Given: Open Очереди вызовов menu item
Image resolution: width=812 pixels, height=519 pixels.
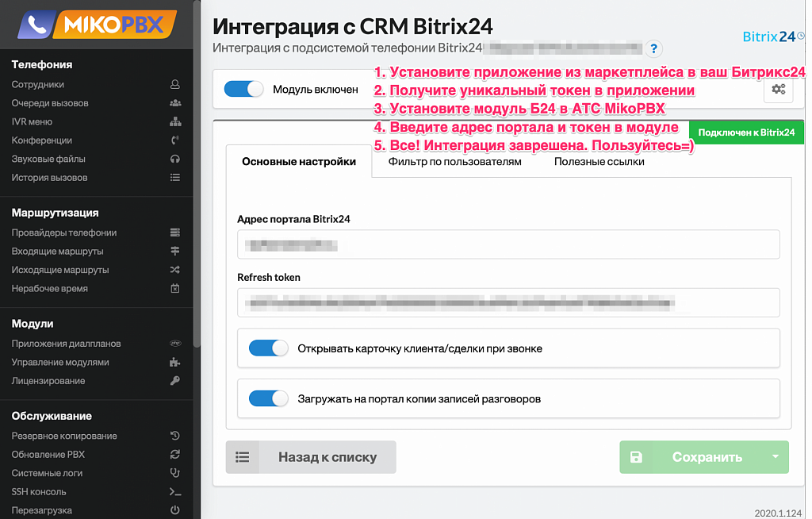Looking at the screenshot, I should click(x=50, y=102).
